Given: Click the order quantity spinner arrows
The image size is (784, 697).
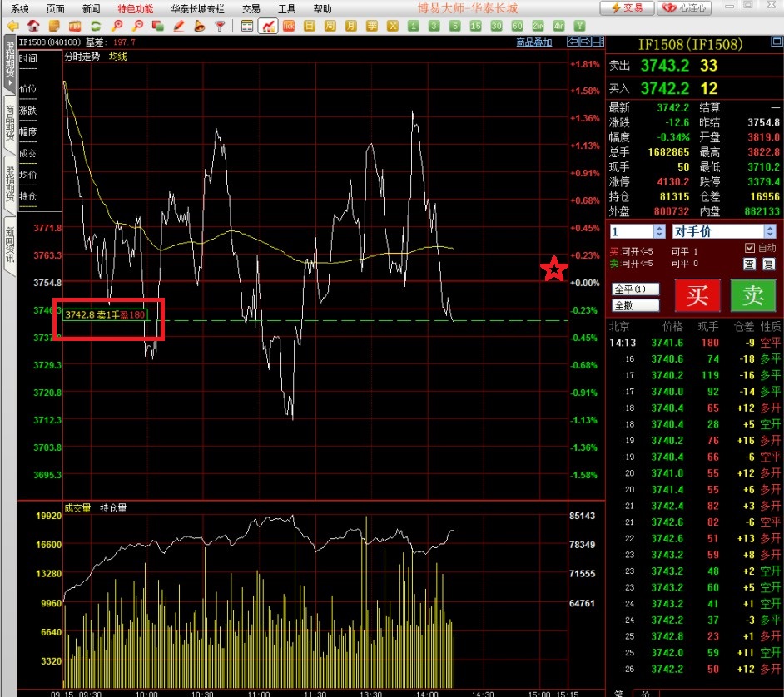Looking at the screenshot, I should [660, 231].
